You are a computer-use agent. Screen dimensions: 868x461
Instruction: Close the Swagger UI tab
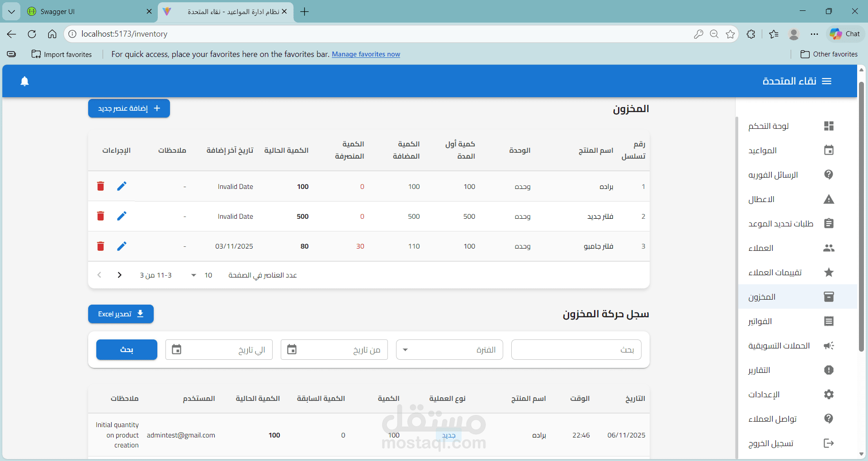click(x=149, y=11)
